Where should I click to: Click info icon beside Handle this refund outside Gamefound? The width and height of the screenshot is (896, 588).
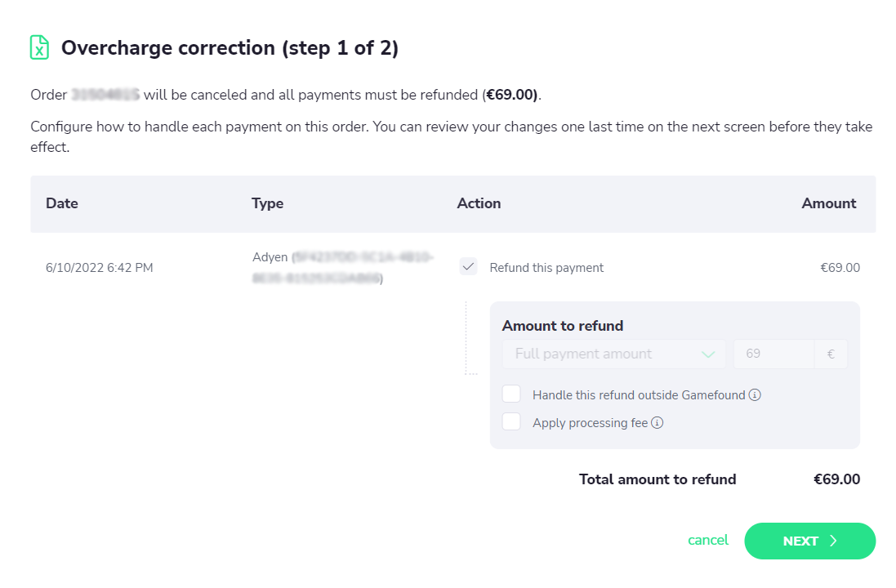tap(755, 395)
